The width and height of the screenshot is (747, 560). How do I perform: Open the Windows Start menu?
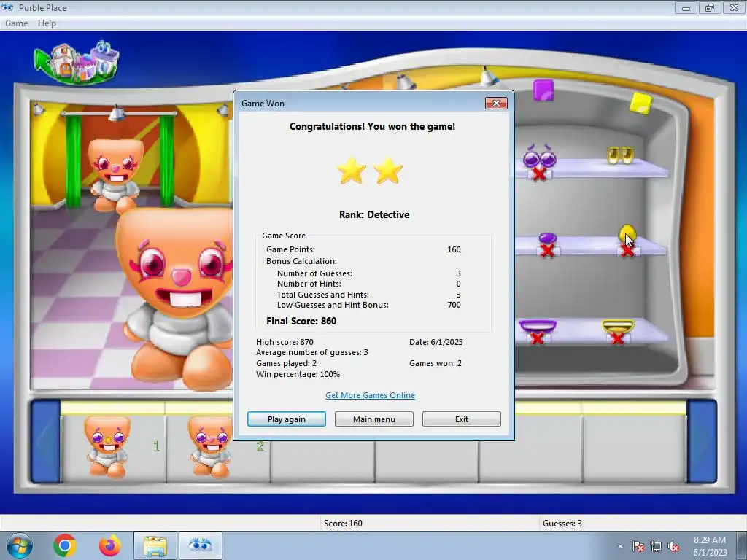20,545
